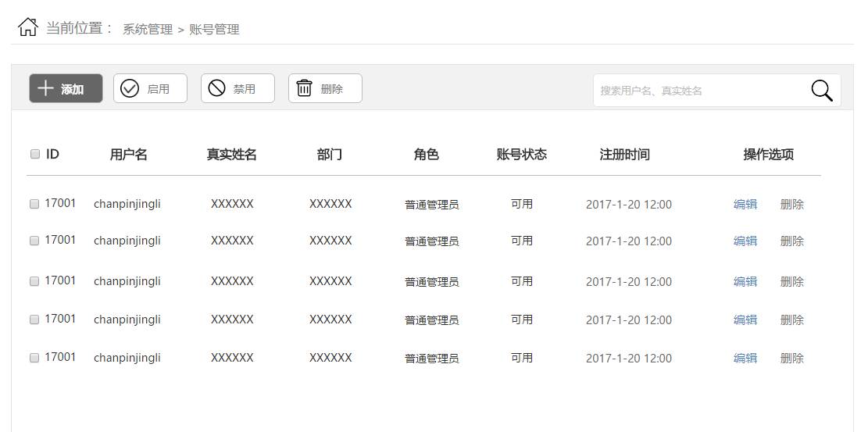Open 系统管理 in the breadcrumb
This screenshot has height=432, width=868.
(x=148, y=30)
